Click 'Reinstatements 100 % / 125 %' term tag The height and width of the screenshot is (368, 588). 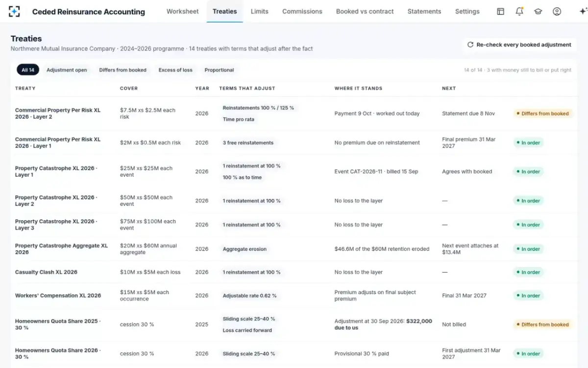pyautogui.click(x=258, y=107)
